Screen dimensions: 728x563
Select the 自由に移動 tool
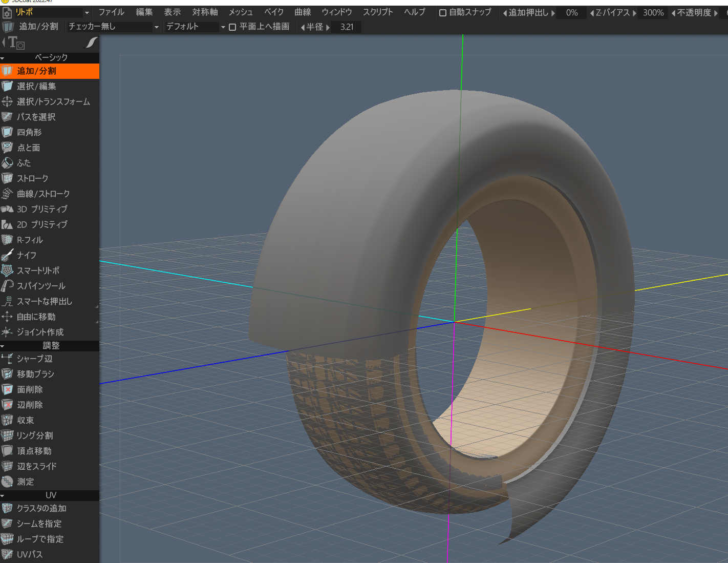coord(50,317)
